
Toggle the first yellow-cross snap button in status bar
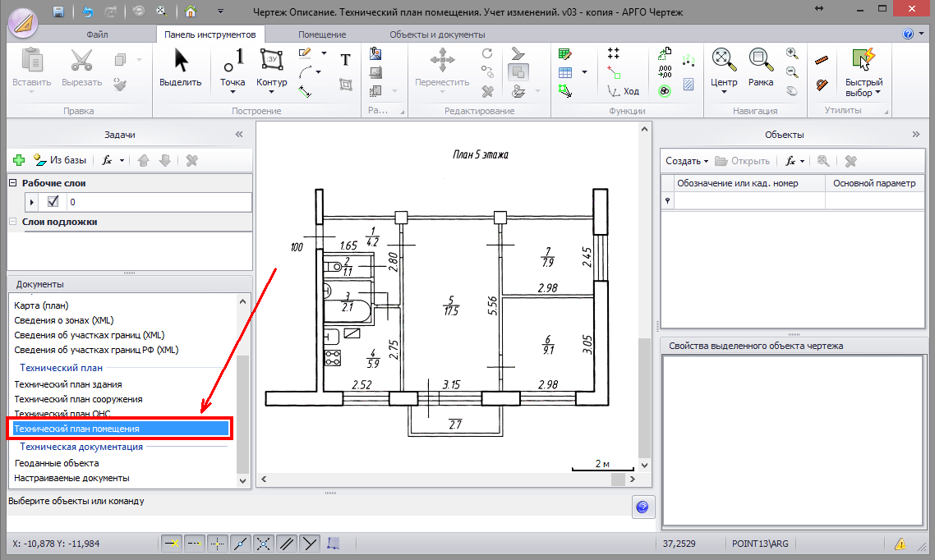[x=172, y=544]
